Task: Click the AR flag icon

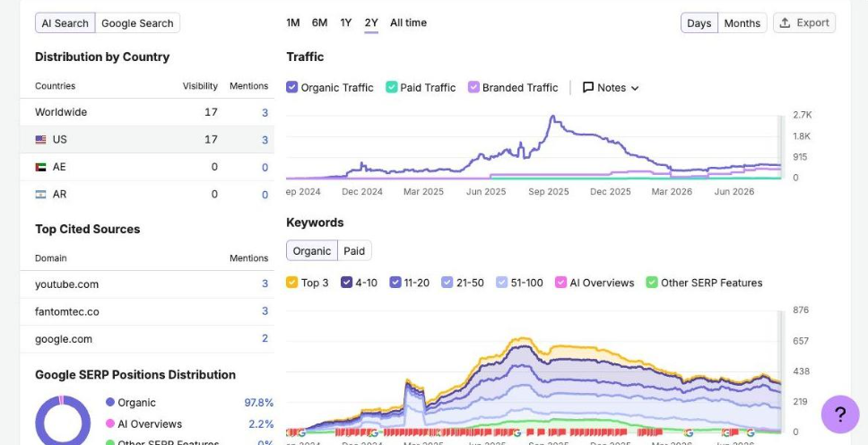Action: [x=40, y=194]
